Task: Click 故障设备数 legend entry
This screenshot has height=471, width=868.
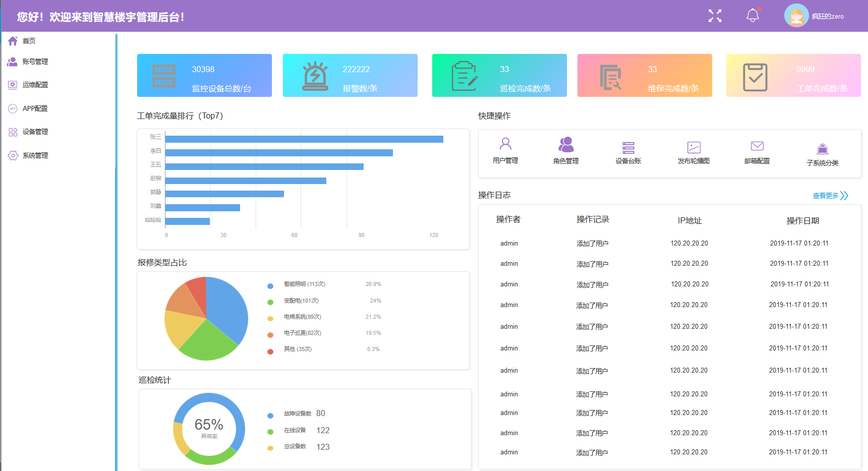Action: 297,414
